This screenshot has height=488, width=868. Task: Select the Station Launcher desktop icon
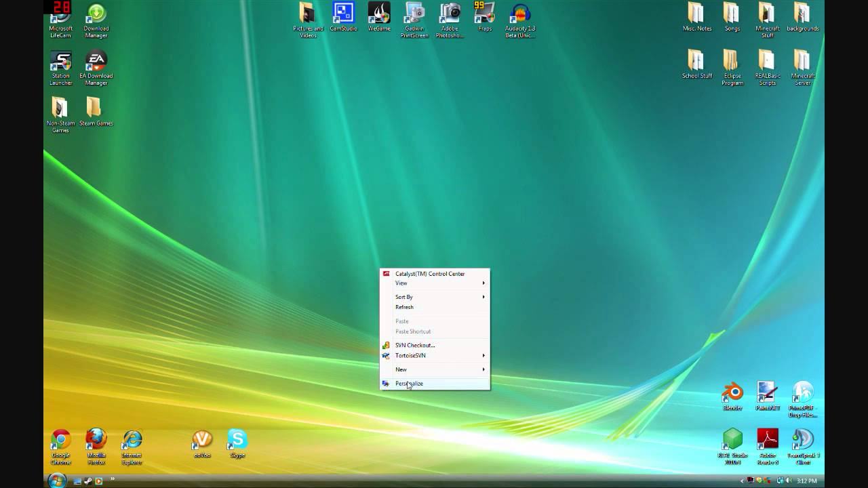coord(61,68)
